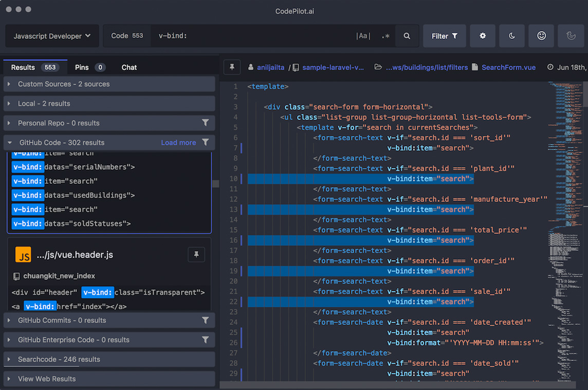Image resolution: width=588 pixels, height=390 pixels.
Task: Expand Custom Sources - 2 sources section
Action: 109,84
